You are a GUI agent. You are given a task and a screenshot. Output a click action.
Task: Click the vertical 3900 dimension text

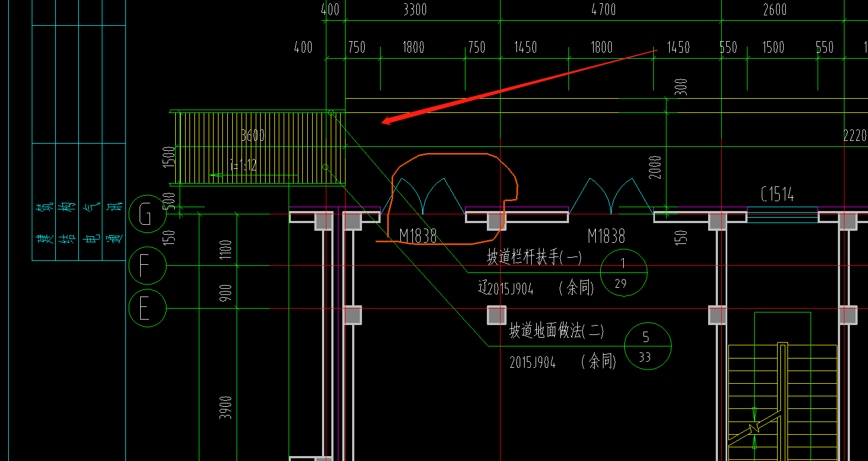[x=225, y=407]
